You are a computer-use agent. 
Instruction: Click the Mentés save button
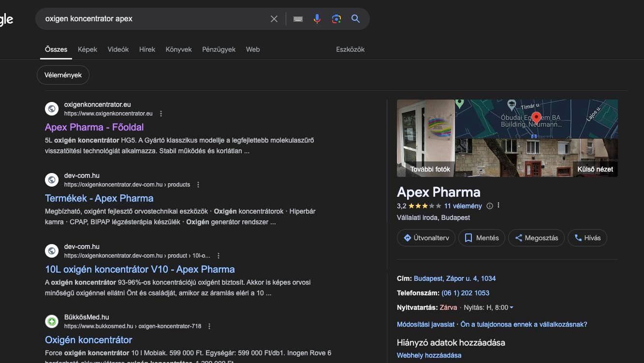click(x=482, y=238)
